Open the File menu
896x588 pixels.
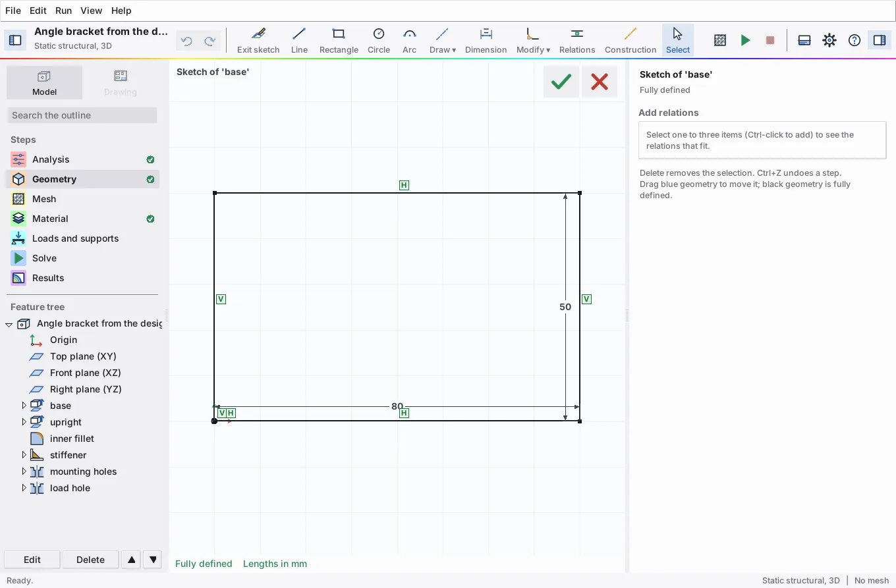point(13,11)
